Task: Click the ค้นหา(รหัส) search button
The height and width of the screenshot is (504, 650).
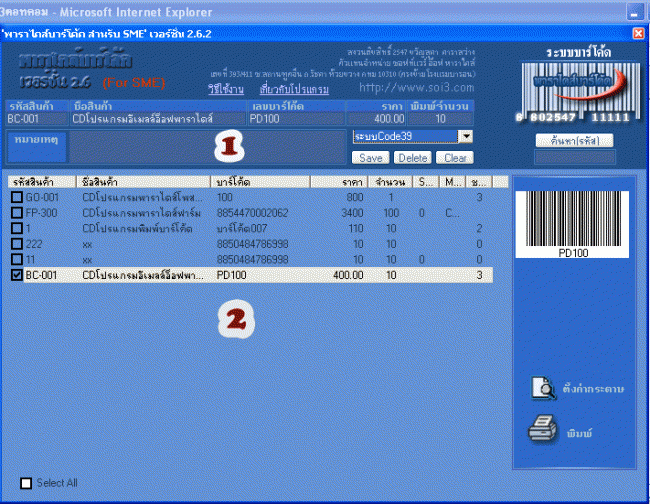Action: point(575,141)
